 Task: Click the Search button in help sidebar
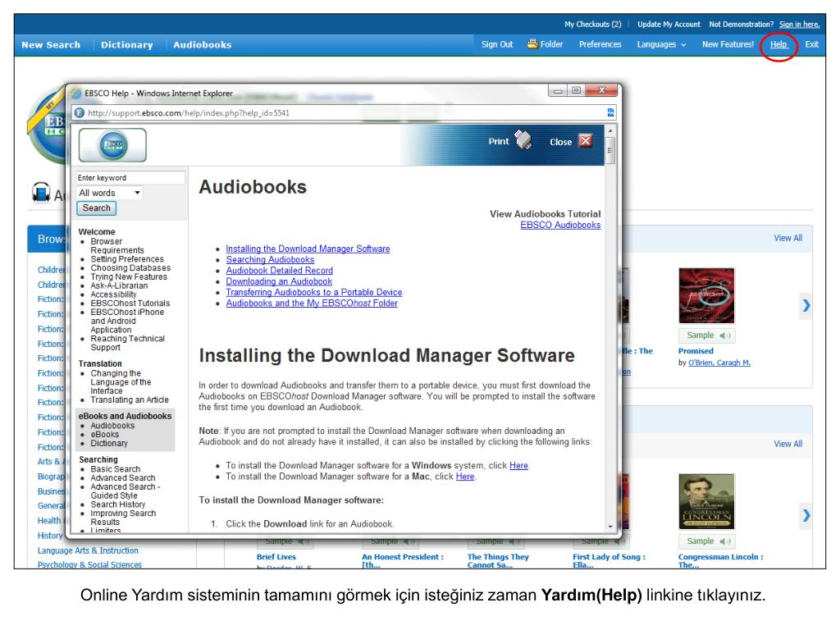pyautogui.click(x=97, y=208)
